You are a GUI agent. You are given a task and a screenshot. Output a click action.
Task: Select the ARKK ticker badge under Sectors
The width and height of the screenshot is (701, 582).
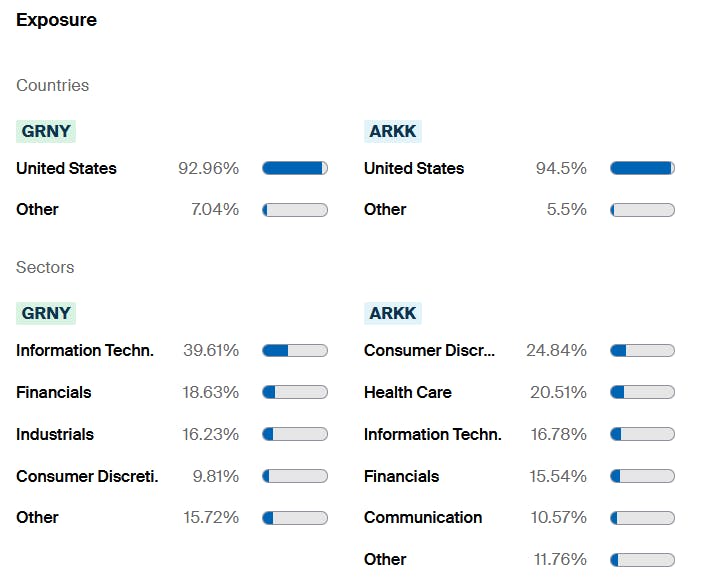coord(393,313)
